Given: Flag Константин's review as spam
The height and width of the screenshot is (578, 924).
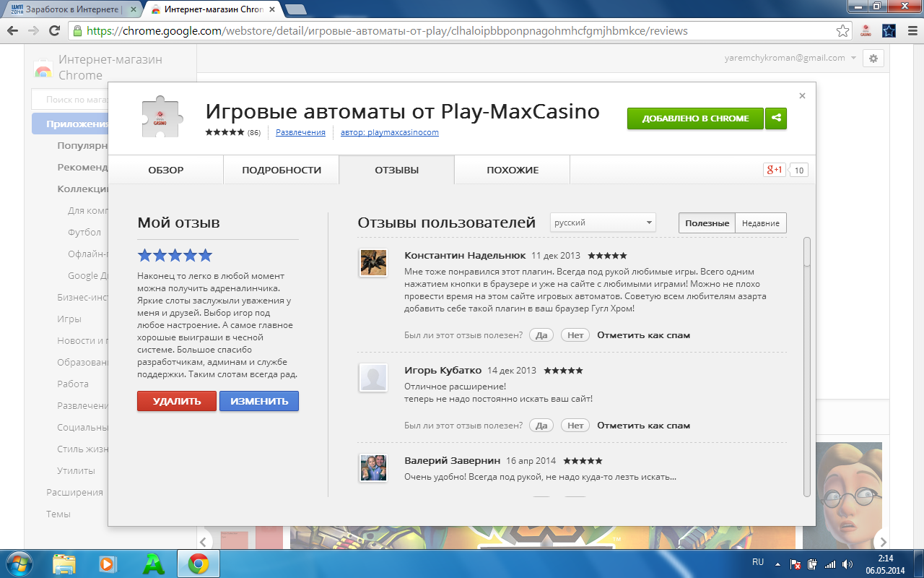Looking at the screenshot, I should [643, 335].
